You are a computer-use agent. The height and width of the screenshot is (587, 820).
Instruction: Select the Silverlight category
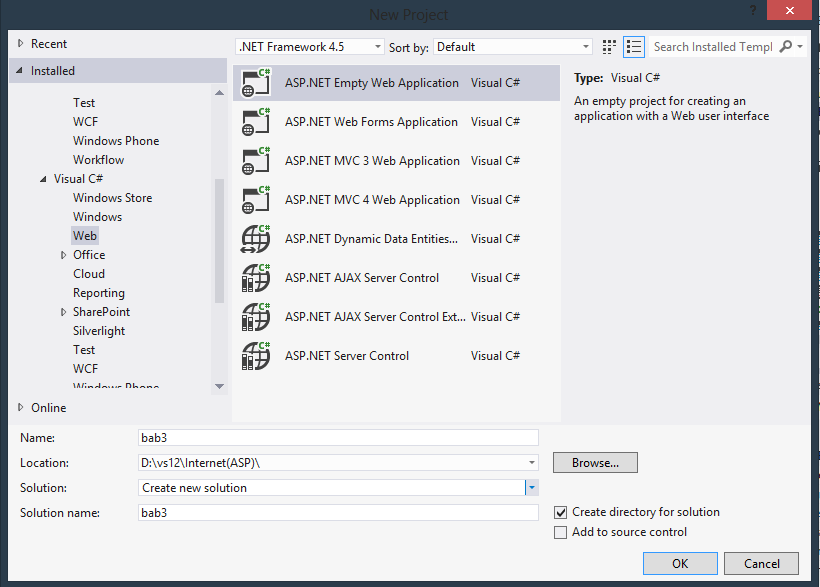[99, 331]
